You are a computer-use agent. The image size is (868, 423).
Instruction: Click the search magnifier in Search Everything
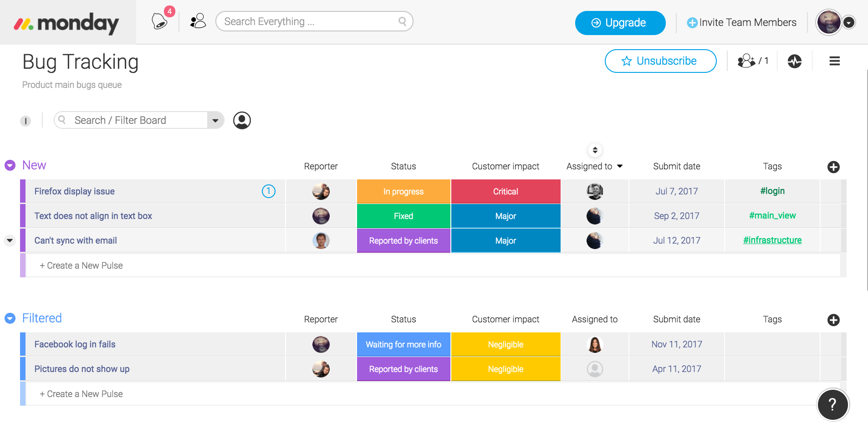tap(402, 21)
